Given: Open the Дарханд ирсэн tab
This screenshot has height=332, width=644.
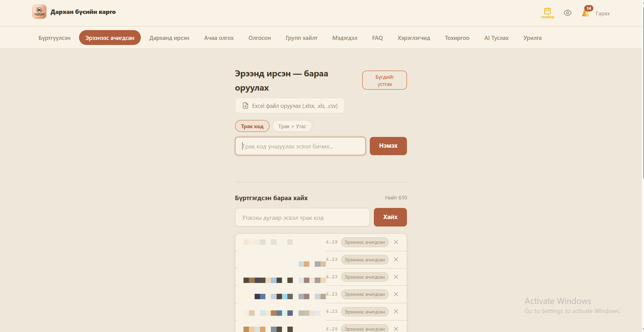Looking at the screenshot, I should click(x=169, y=38).
